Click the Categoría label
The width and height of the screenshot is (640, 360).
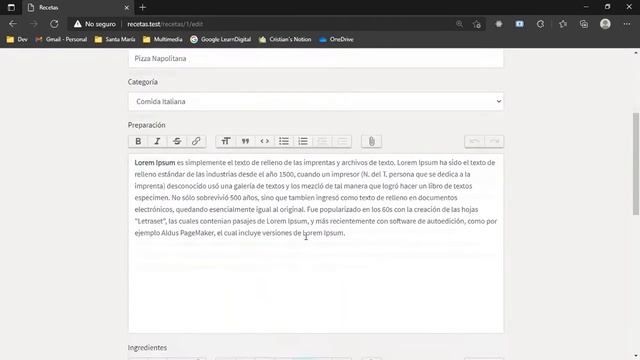[x=143, y=82]
